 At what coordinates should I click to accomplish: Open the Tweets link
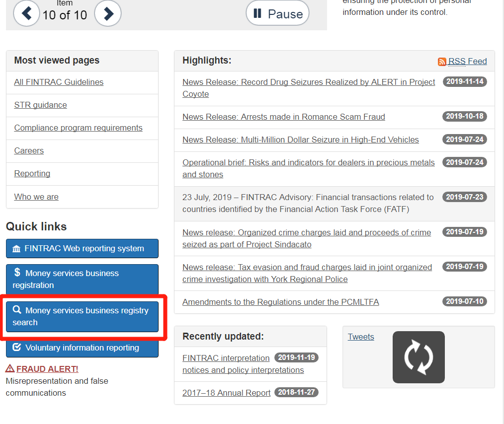[x=361, y=337]
